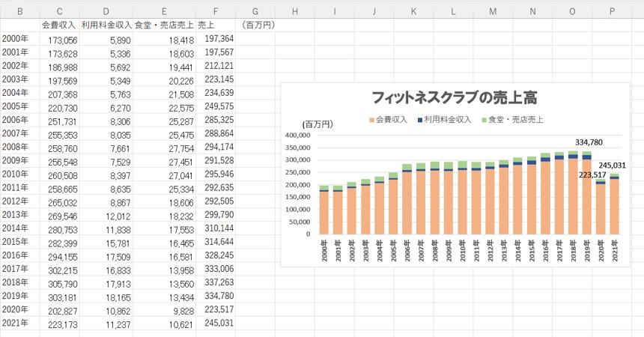Click cell with value 9,828
Screen dimensions: 644x337
164,311
